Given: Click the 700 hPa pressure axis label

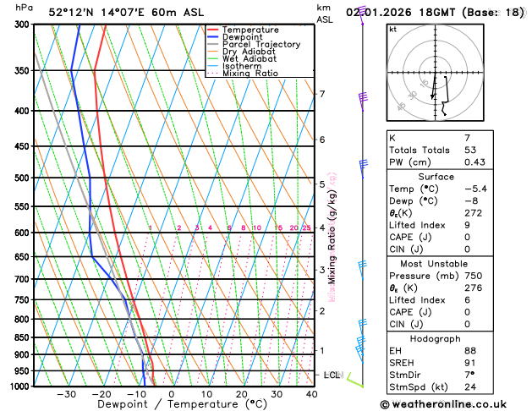Looking at the screenshot, I should (x=24, y=279).
